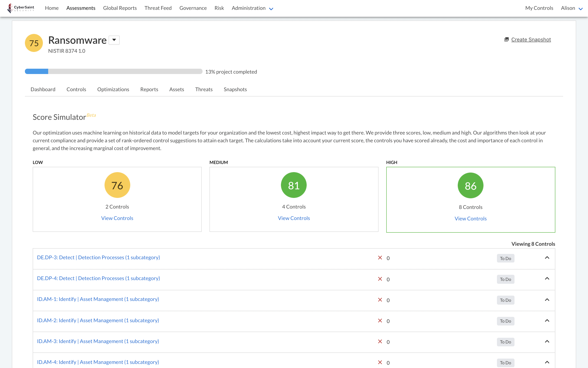
Task: Switch to the Reports tab
Action: pos(149,89)
